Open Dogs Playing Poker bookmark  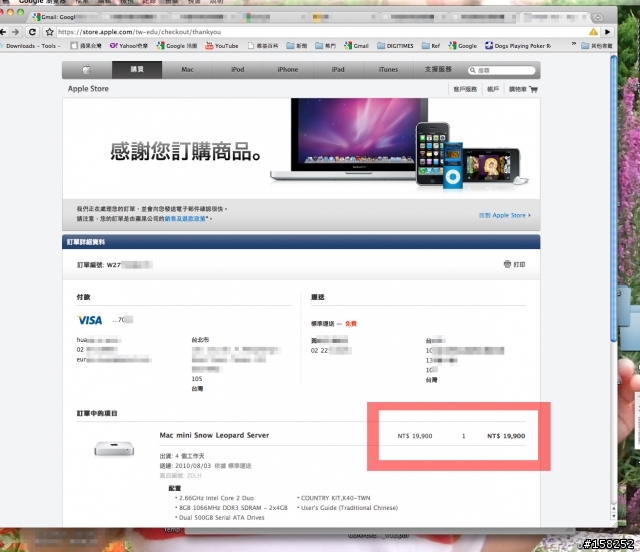point(518,46)
